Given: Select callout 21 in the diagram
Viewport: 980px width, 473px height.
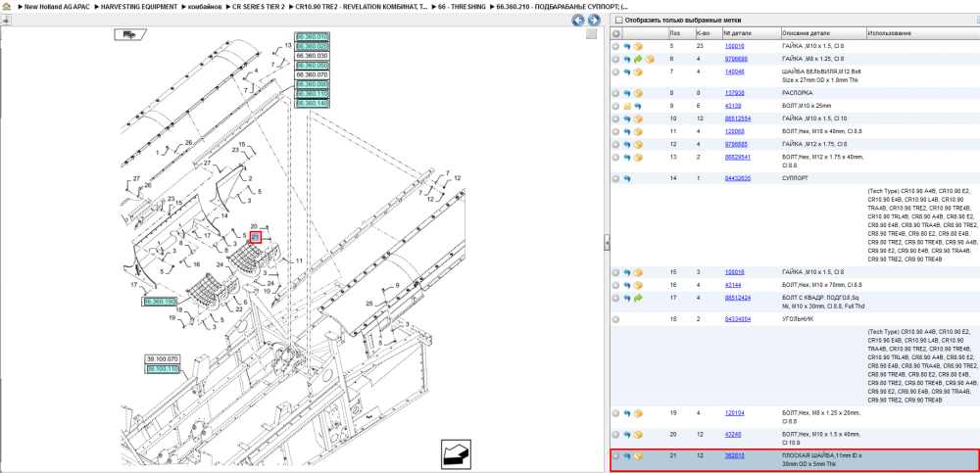Looking at the screenshot, I should pos(255,237).
